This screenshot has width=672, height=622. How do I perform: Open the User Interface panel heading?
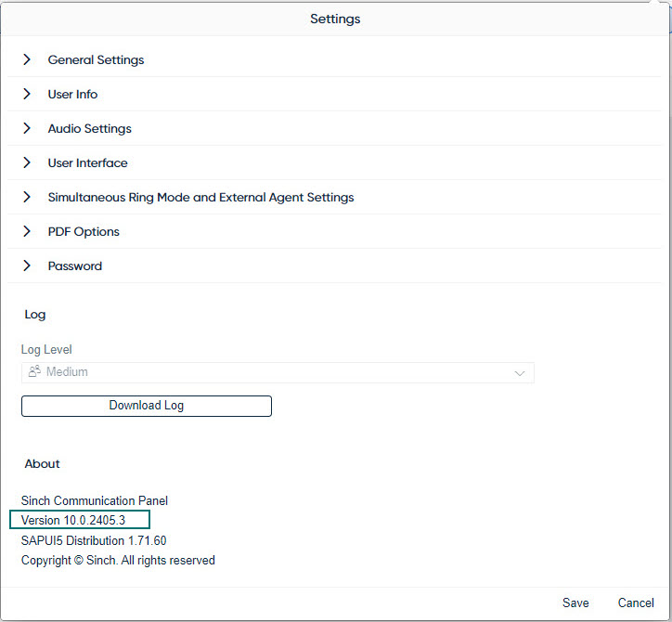pyautogui.click(x=88, y=163)
